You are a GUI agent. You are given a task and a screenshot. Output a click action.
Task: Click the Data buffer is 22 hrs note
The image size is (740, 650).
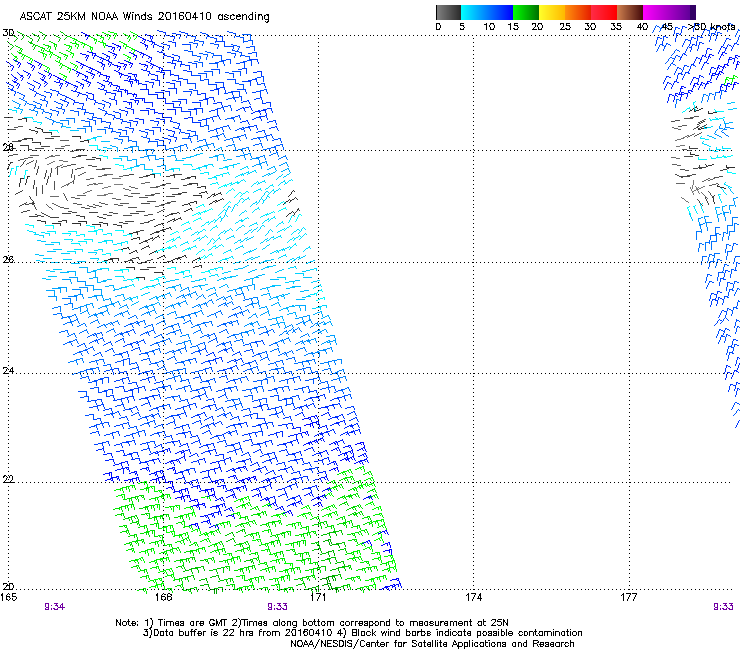point(363,633)
